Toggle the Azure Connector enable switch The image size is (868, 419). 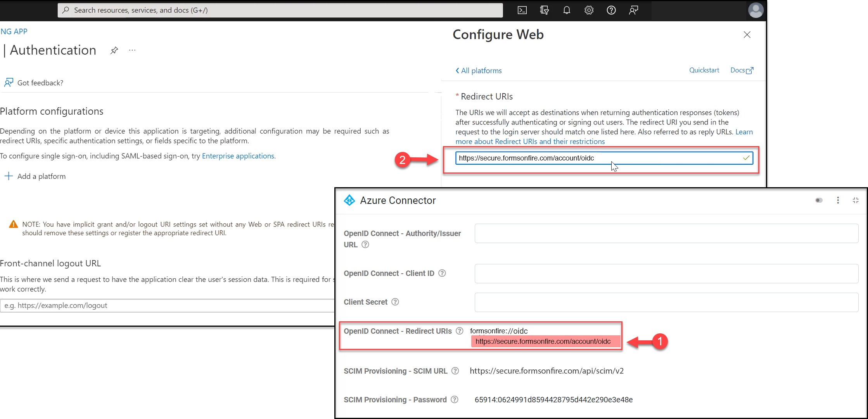[x=819, y=200]
